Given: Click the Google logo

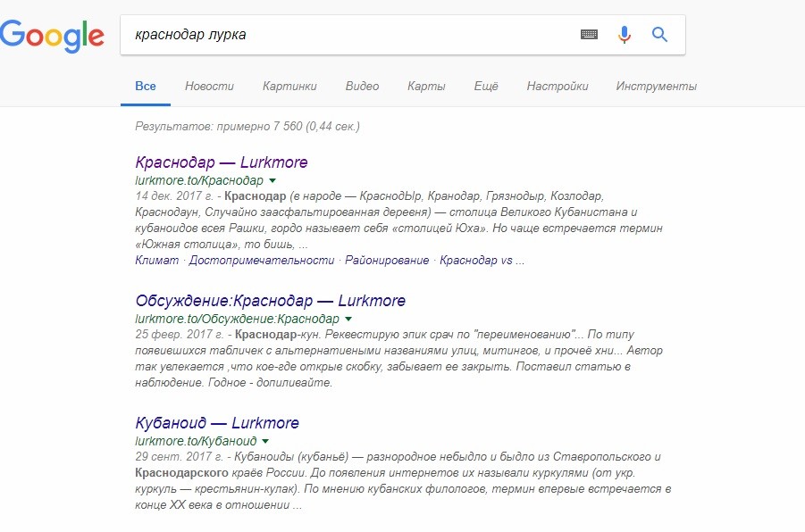Looking at the screenshot, I should tap(52, 36).
